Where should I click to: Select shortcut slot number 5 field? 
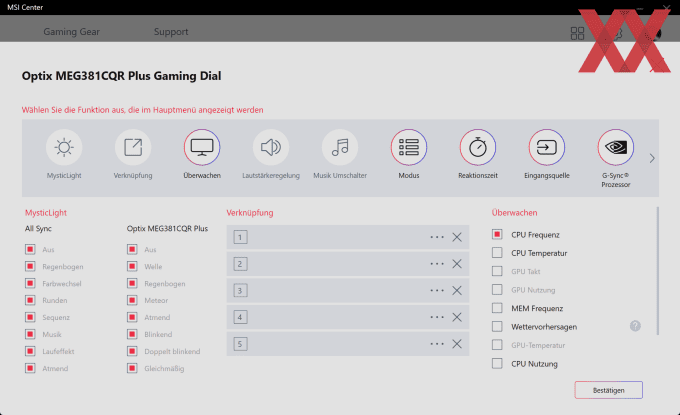[348, 344]
